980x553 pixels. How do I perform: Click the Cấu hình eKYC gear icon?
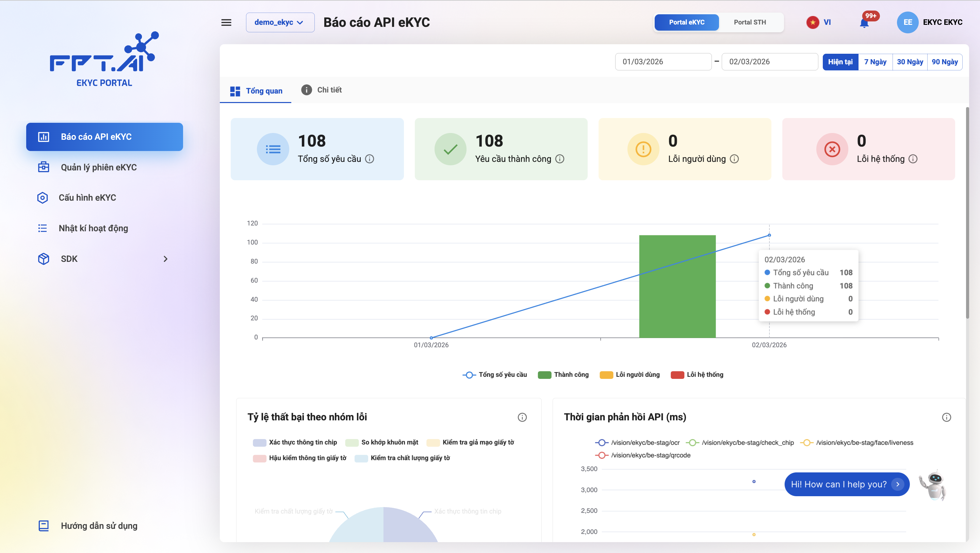click(x=42, y=198)
